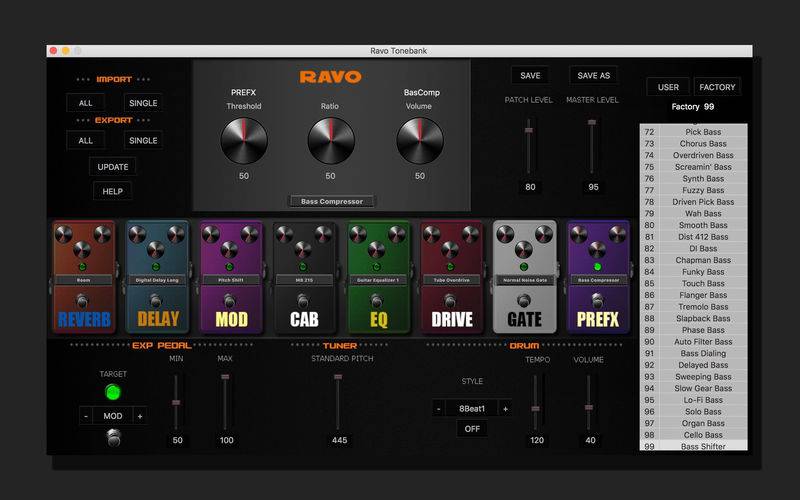
Task: Open Guitar Equalizer label on EQ pedal
Action: click(378, 280)
